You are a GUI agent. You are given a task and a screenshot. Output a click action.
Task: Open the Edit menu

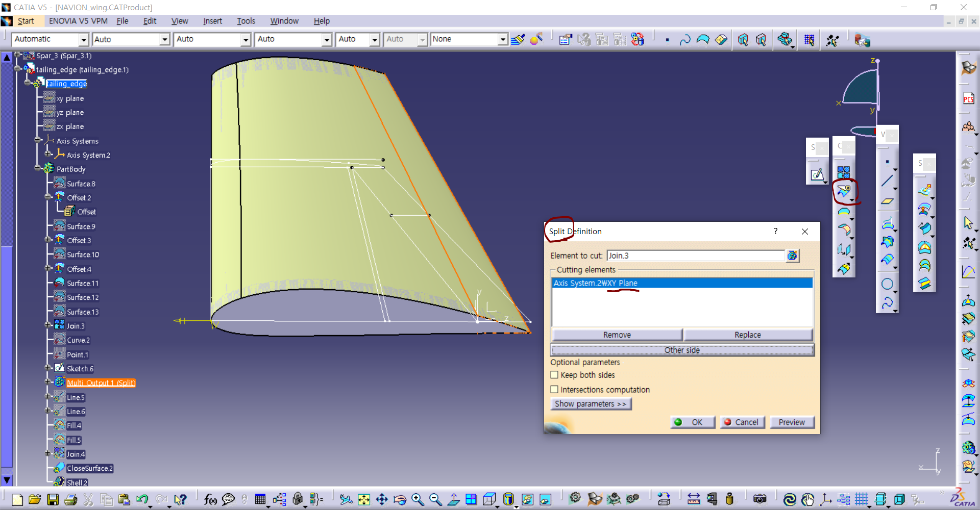point(150,21)
